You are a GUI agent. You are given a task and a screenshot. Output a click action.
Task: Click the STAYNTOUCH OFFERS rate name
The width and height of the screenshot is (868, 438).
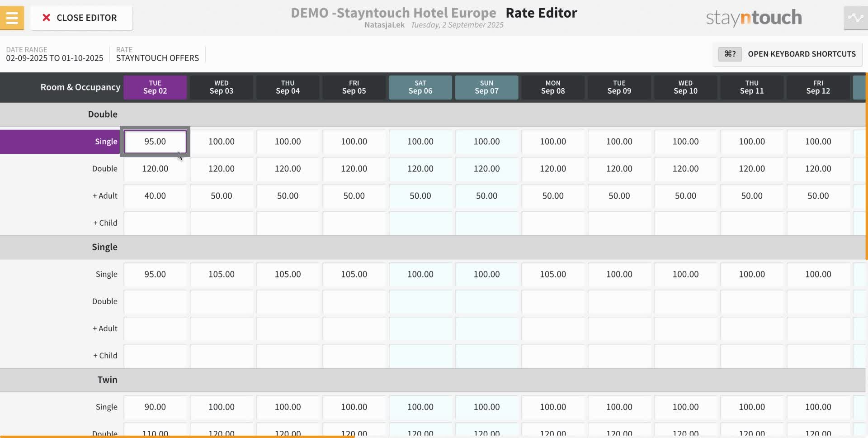click(157, 58)
